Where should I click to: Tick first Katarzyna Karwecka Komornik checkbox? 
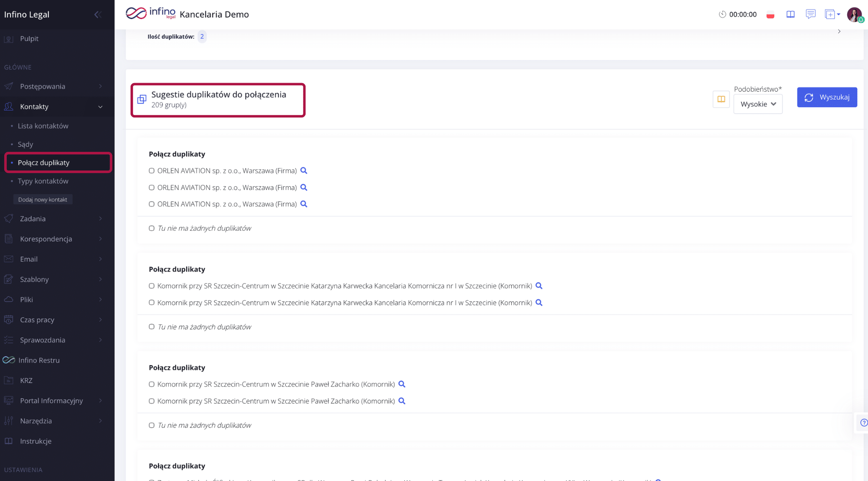(x=151, y=286)
